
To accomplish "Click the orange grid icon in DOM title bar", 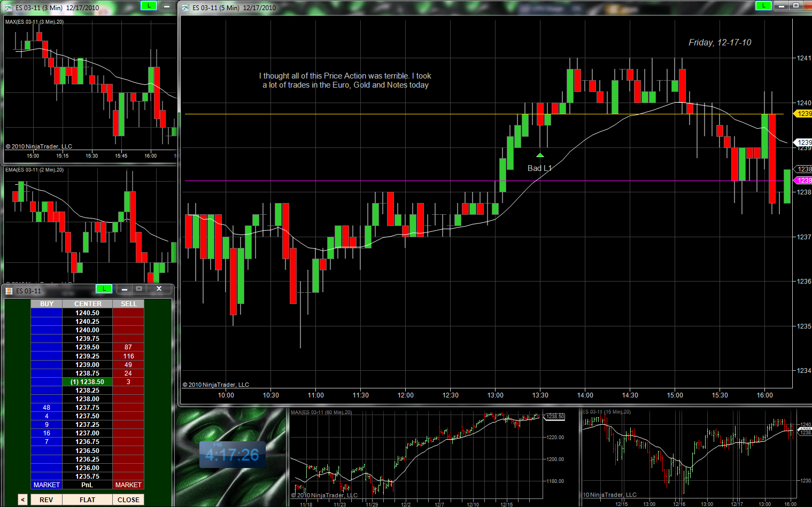I will pos(9,291).
